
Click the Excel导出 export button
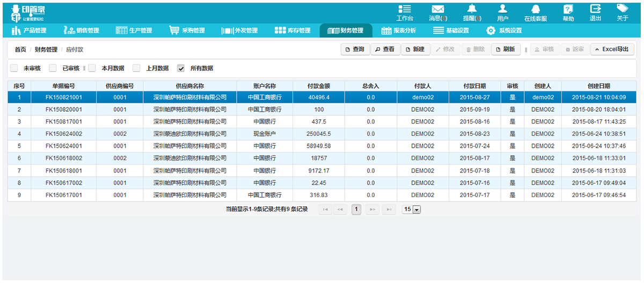click(x=612, y=49)
